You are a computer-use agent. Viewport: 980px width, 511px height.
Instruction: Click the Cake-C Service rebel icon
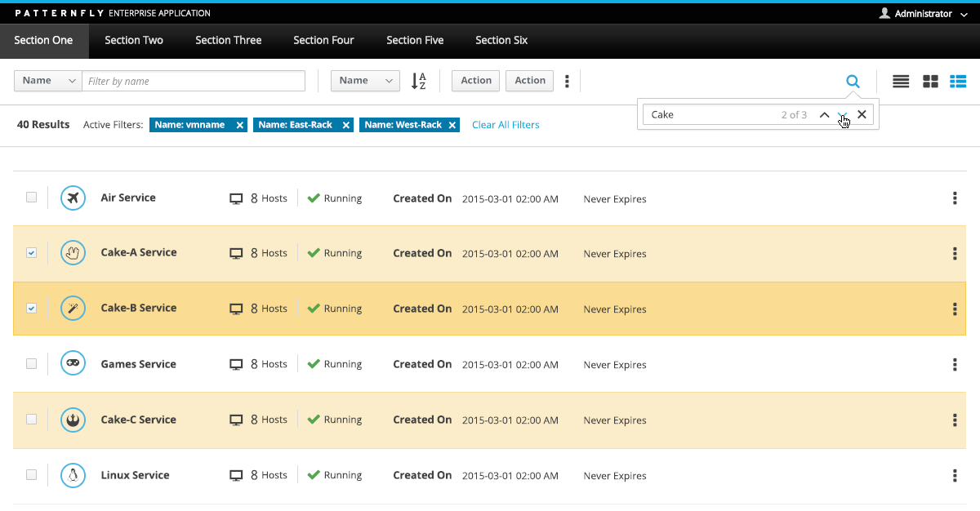point(73,420)
